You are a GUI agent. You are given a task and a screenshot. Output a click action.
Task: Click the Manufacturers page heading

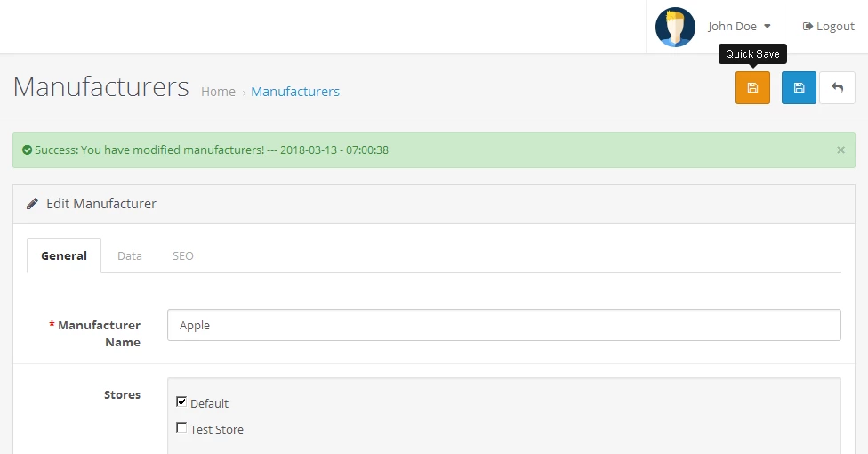coord(100,86)
